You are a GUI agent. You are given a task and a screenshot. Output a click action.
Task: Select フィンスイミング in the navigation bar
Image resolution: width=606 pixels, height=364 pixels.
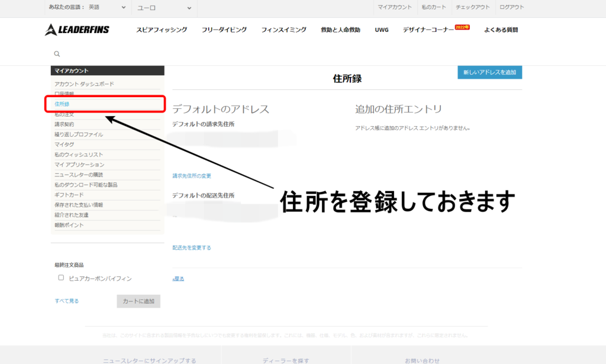pyautogui.click(x=283, y=30)
